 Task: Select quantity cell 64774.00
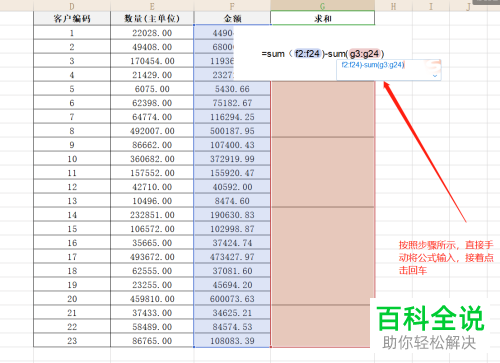[152, 117]
